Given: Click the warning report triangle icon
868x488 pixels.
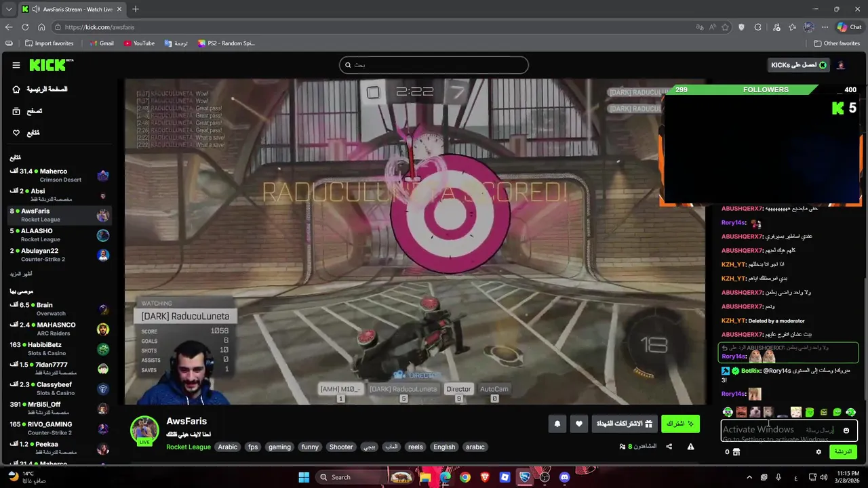Looking at the screenshot, I should [690, 447].
